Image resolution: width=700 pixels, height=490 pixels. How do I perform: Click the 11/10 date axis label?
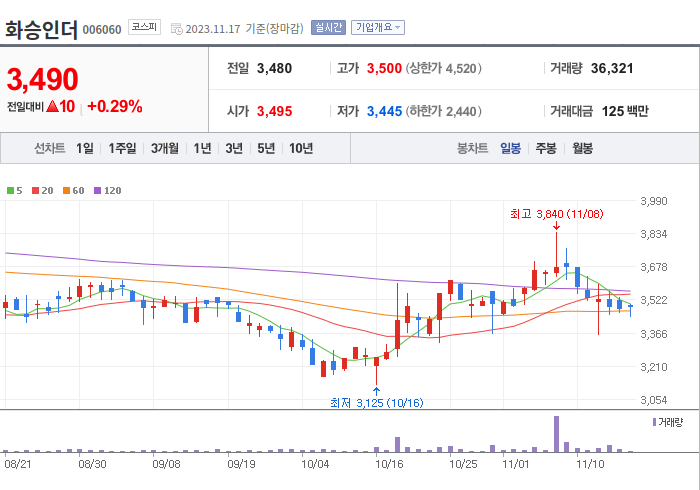(590, 464)
